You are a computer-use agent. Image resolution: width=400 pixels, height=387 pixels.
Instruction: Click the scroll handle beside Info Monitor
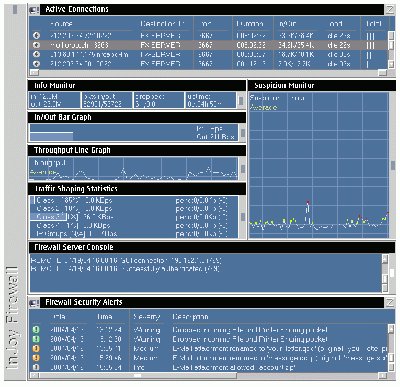(241, 100)
